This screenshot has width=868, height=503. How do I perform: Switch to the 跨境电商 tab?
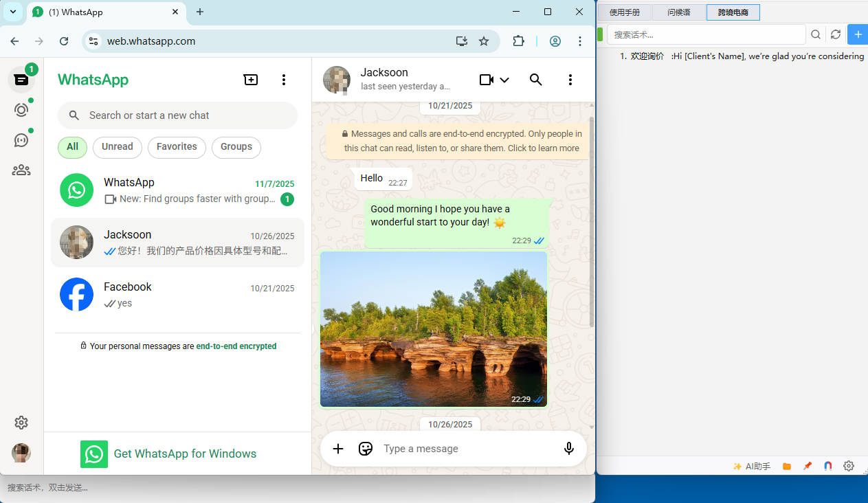coord(733,12)
